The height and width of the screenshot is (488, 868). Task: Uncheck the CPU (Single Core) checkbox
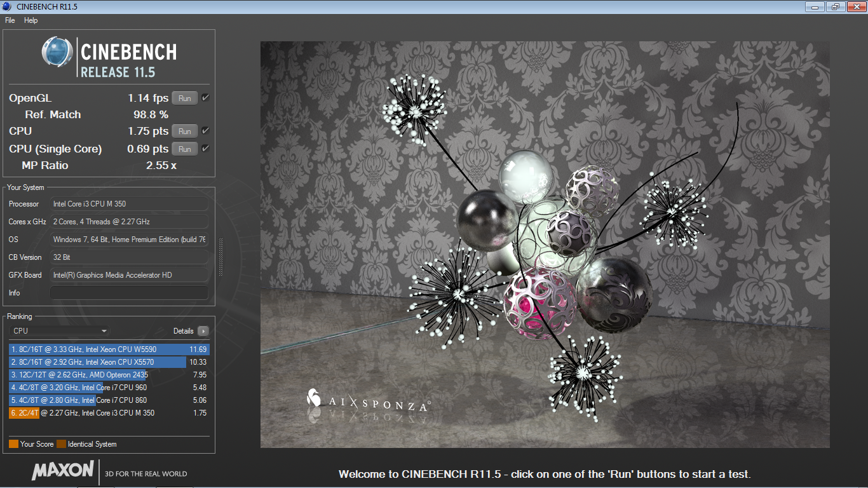pos(205,149)
